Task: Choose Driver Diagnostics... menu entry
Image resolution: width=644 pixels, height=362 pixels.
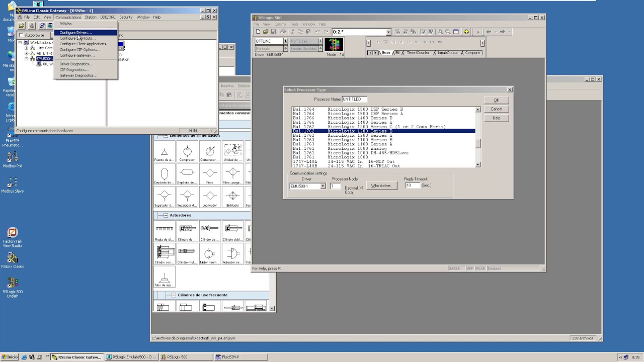Action: click(x=86, y=64)
